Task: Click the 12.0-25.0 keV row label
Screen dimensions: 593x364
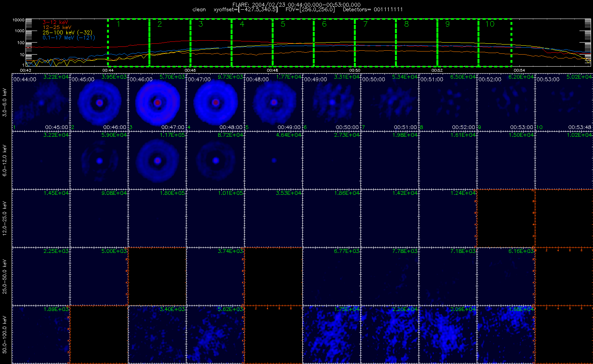Action: [5, 218]
